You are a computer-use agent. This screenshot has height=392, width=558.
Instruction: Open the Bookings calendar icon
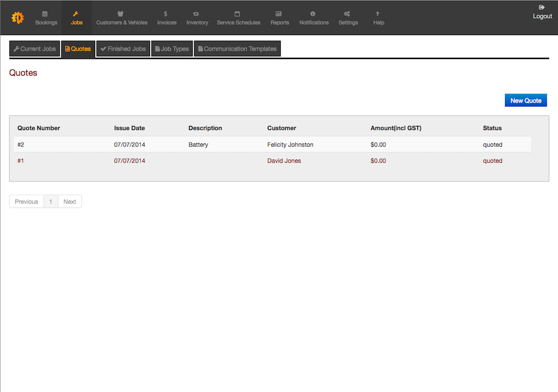(x=45, y=13)
